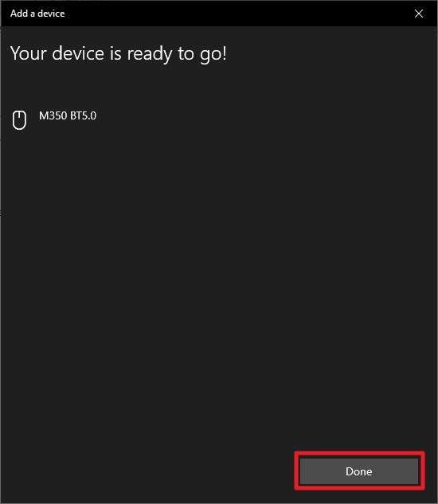The width and height of the screenshot is (438, 504).
Task: Click the 'M350' text next to the mouse icon
Action: click(53, 115)
